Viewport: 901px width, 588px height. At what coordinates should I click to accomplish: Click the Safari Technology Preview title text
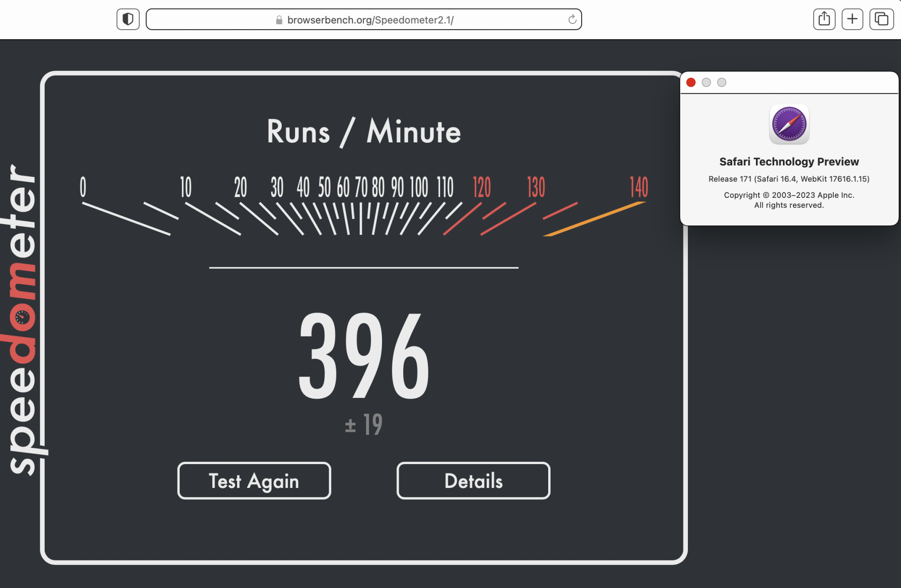coord(788,162)
